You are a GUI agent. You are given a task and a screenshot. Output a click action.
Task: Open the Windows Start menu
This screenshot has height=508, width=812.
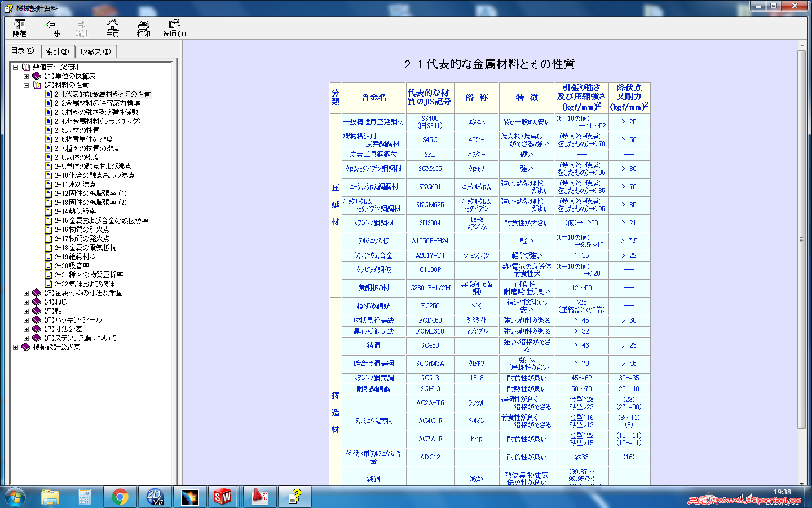pos(15,497)
